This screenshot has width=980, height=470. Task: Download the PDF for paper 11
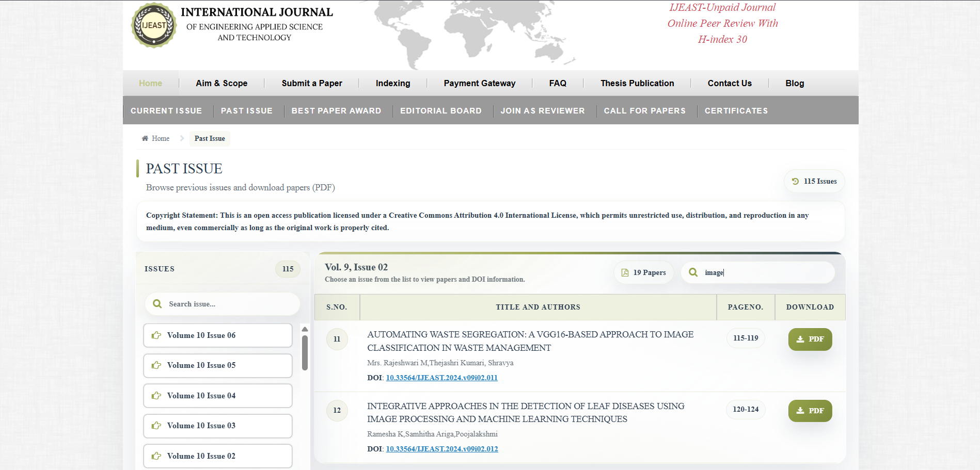[x=810, y=339]
